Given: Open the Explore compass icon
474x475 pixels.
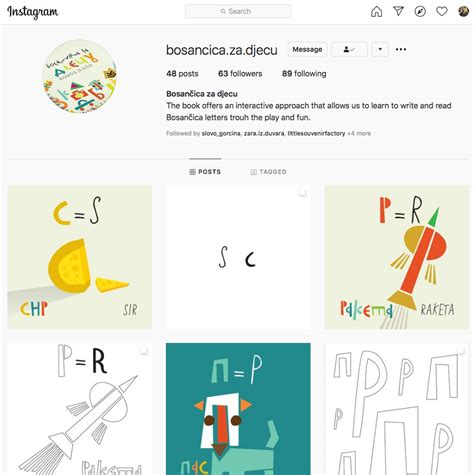Looking at the screenshot, I should (x=420, y=11).
